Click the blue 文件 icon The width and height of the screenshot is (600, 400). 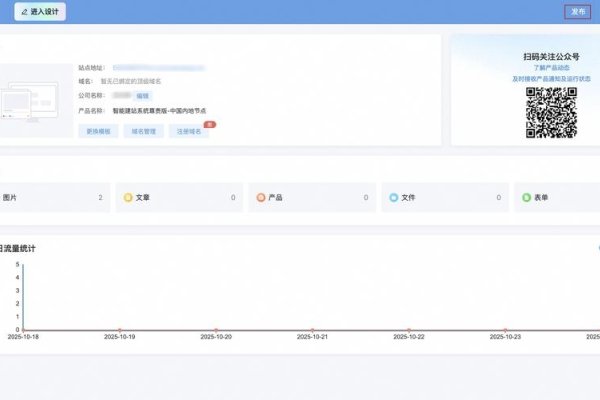click(394, 198)
